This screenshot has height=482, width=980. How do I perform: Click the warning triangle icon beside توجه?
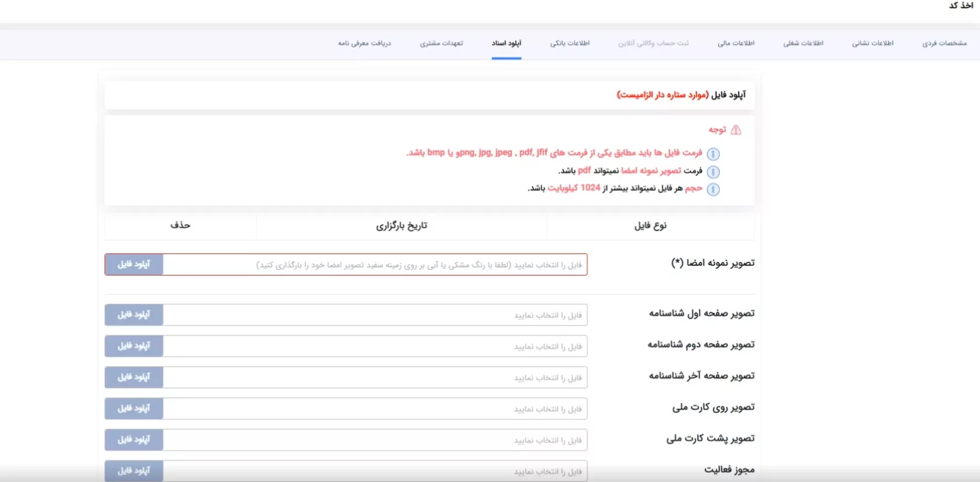click(736, 130)
